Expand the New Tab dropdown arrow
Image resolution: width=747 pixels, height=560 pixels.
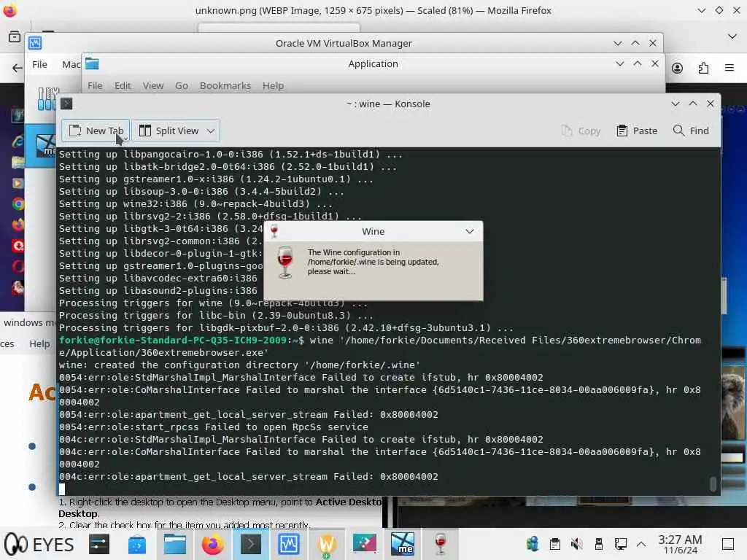125,139
